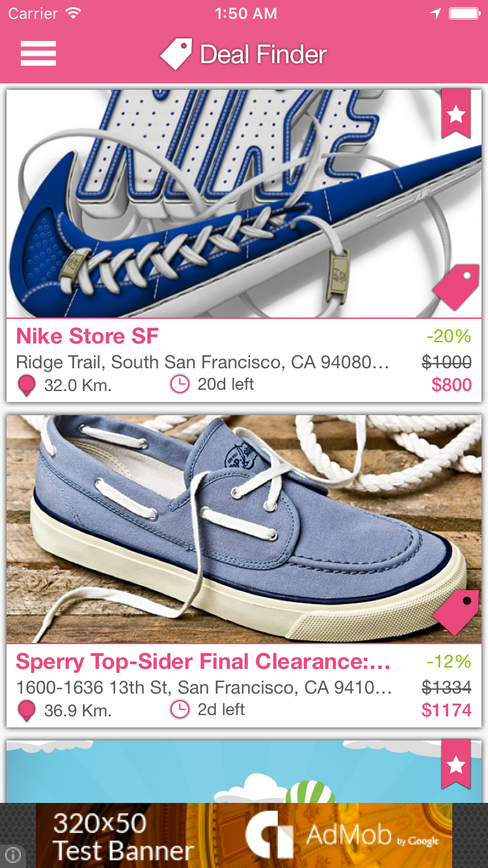488x868 pixels.
Task: Tap Ridge Trail address of Nike store
Action: [x=202, y=362]
